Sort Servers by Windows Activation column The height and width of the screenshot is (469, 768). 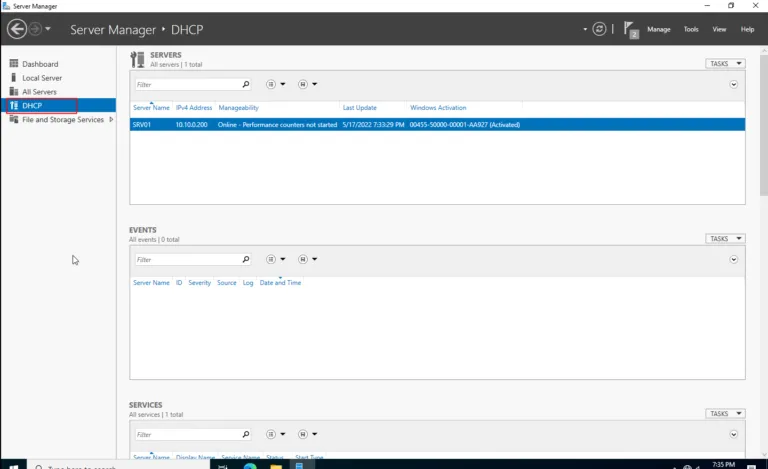[x=438, y=108]
